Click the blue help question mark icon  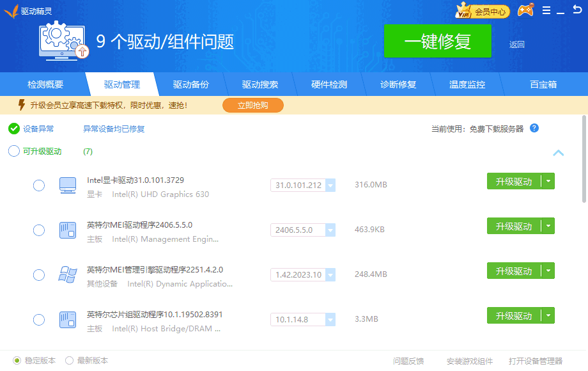[x=534, y=128]
